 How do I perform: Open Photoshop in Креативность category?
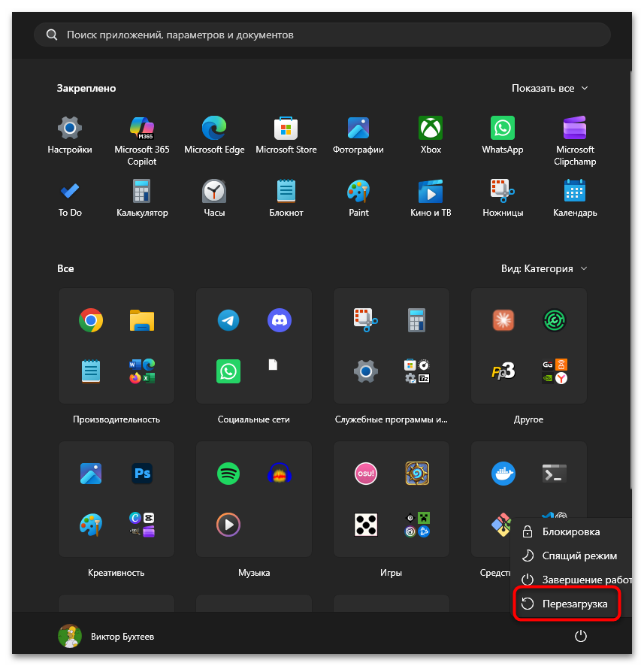(x=142, y=473)
